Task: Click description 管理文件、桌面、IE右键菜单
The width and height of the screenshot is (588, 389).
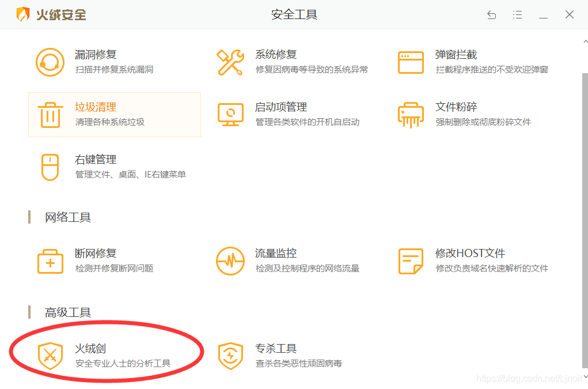Action: click(131, 175)
